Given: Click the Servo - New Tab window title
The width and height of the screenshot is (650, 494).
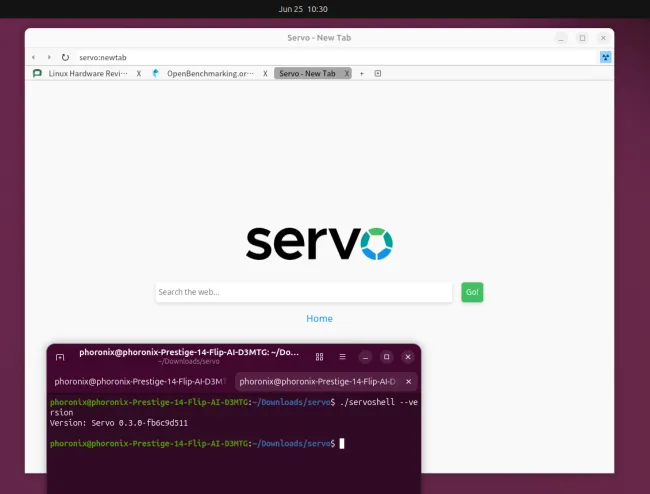Looking at the screenshot, I should 319,38.
